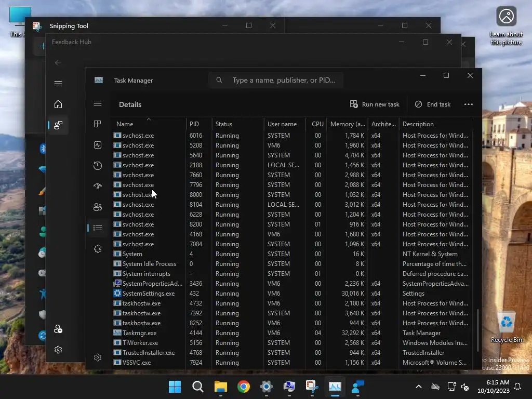Open Feedback Hub account icon
The image size is (532, 399).
[58, 329]
